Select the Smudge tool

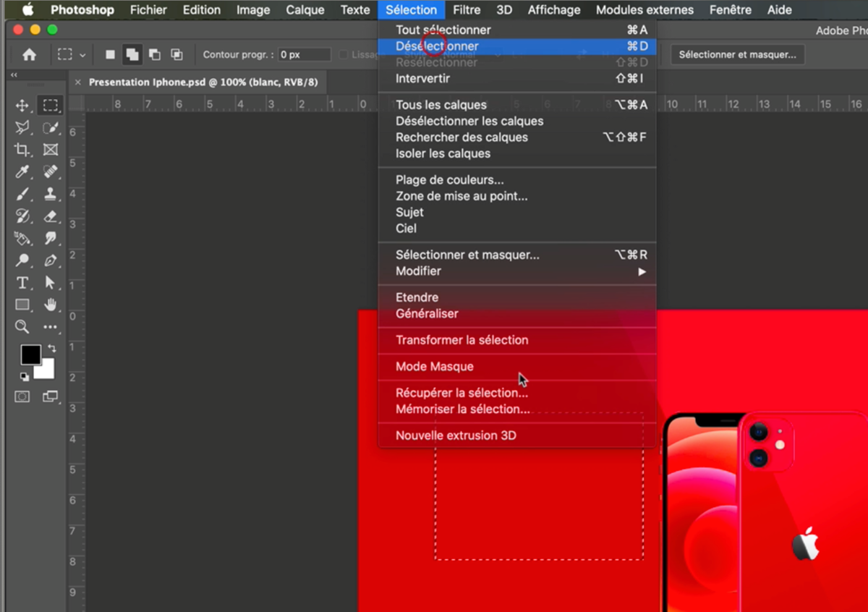(x=50, y=238)
